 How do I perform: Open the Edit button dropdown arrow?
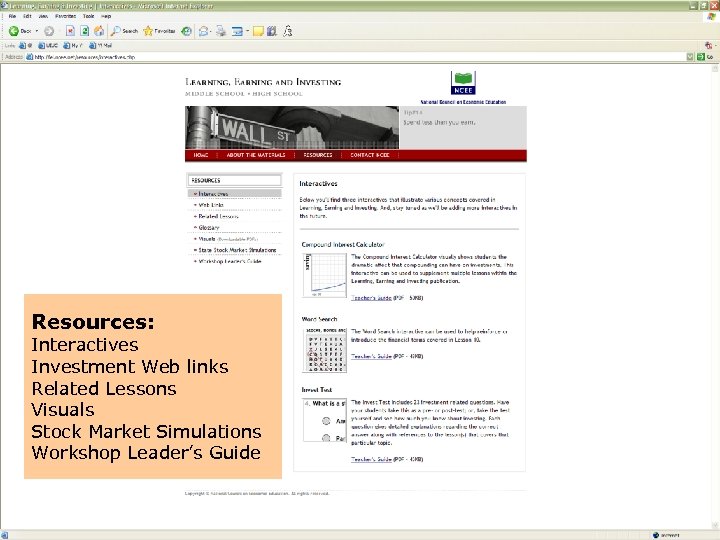(247, 31)
